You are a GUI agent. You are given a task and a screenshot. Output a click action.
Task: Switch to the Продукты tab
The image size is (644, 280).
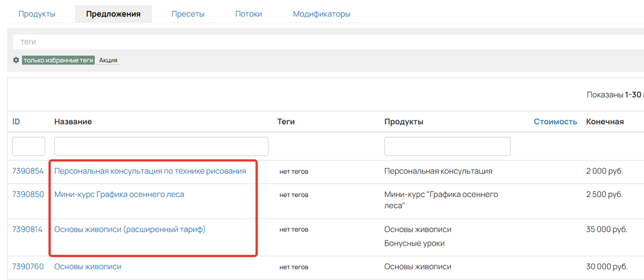pyautogui.click(x=37, y=14)
